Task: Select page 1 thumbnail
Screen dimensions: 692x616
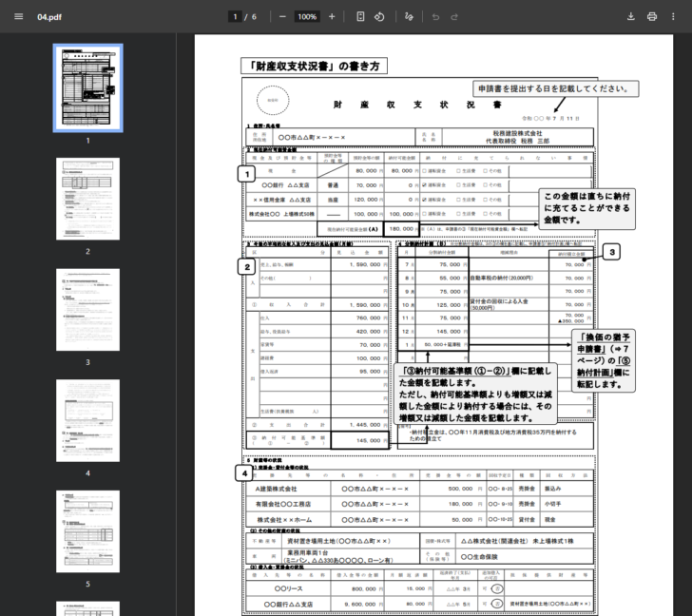Action: click(87, 87)
